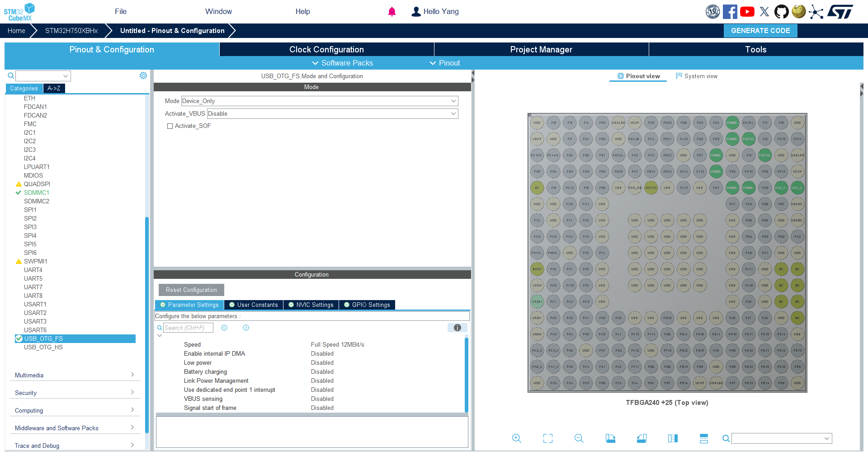Image resolution: width=868 pixels, height=456 pixels.
Task: Switch to Project Manager tab
Action: click(541, 50)
